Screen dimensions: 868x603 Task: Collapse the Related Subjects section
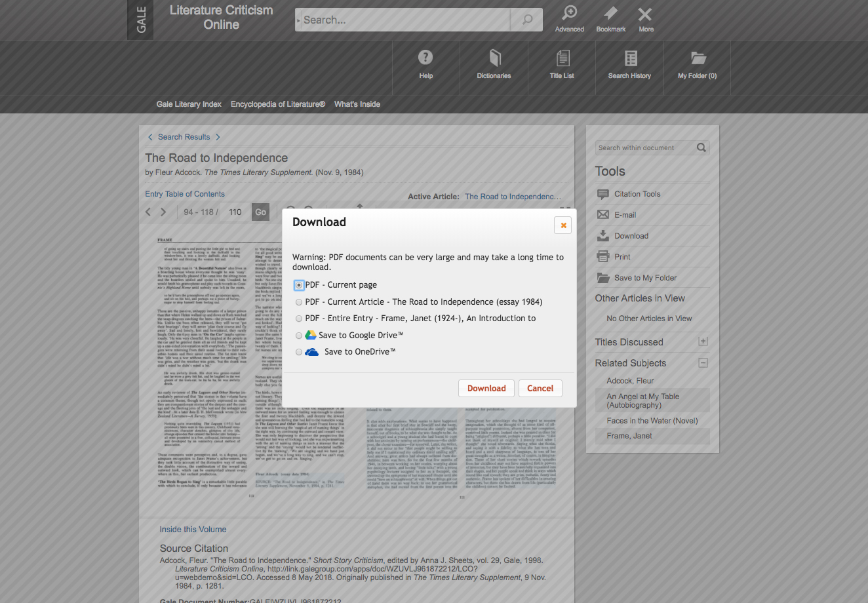[703, 362]
